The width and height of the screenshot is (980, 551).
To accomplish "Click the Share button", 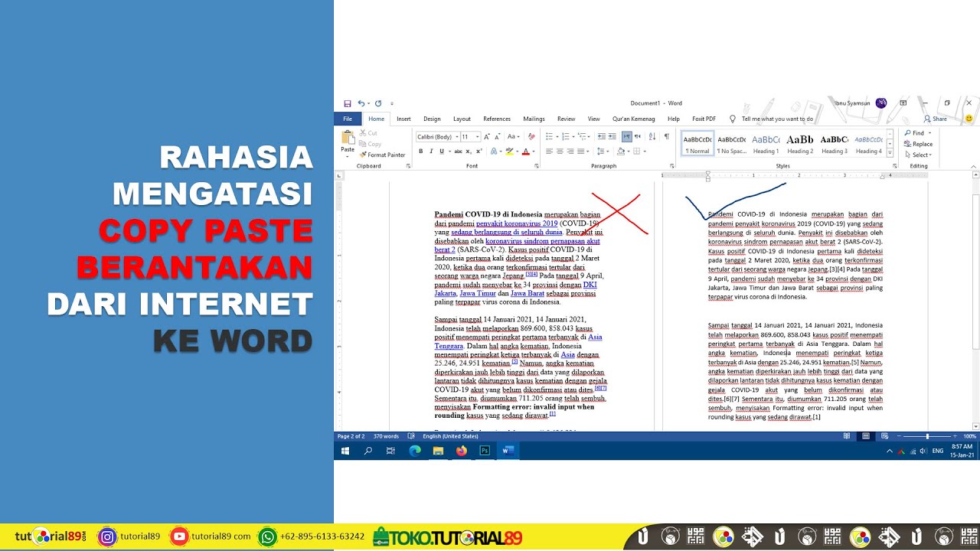I will (x=936, y=119).
